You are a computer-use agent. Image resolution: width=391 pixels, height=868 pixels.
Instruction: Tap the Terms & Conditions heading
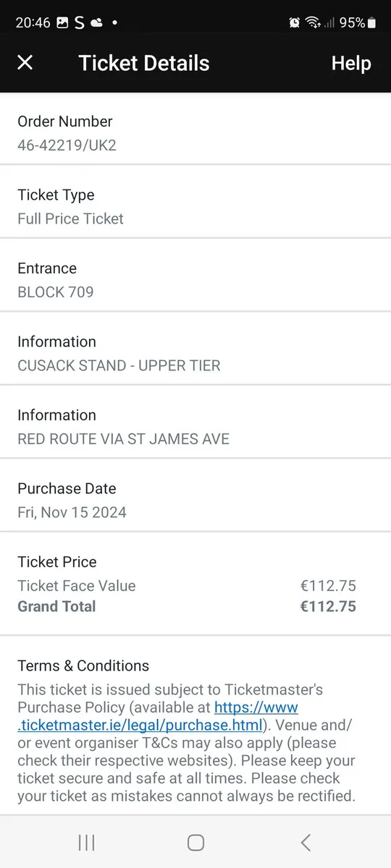point(83,665)
